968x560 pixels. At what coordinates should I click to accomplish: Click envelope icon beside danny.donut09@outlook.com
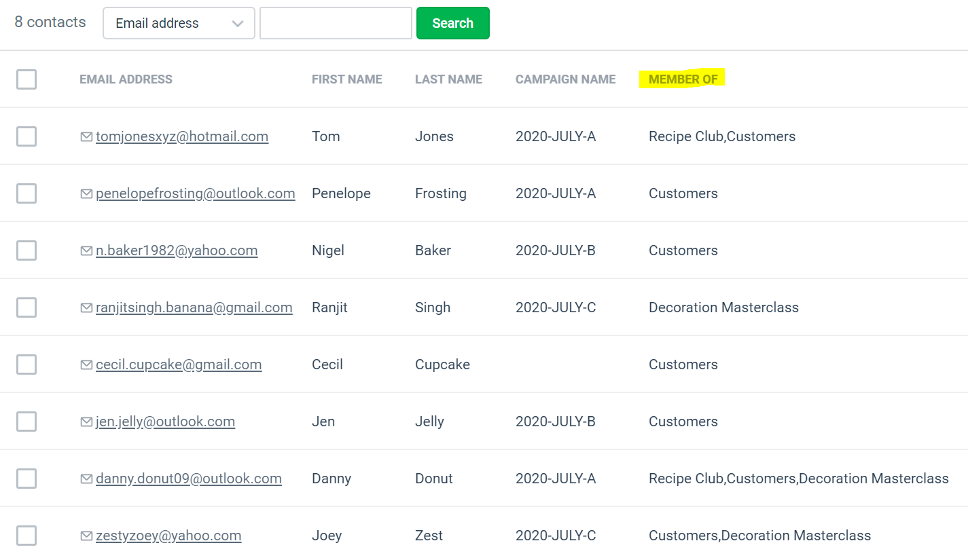coord(86,479)
